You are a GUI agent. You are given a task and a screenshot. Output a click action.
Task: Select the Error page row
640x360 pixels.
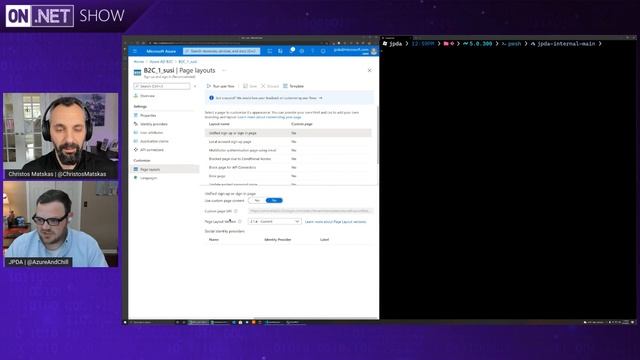[x=288, y=176]
